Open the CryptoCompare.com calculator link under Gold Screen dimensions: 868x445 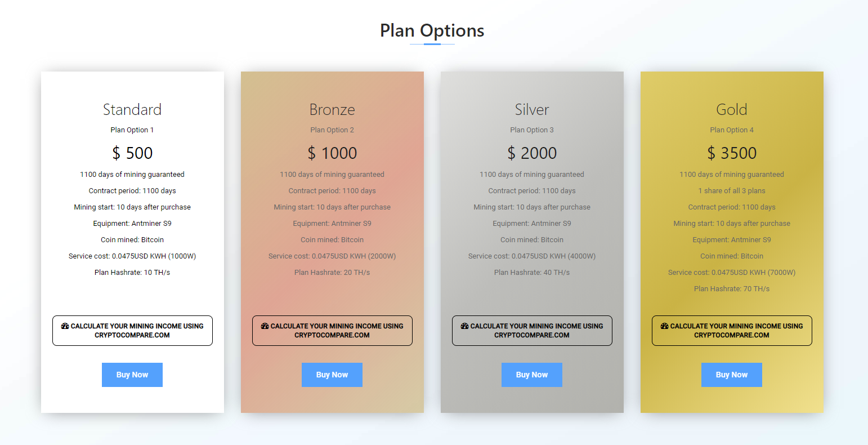(732, 331)
